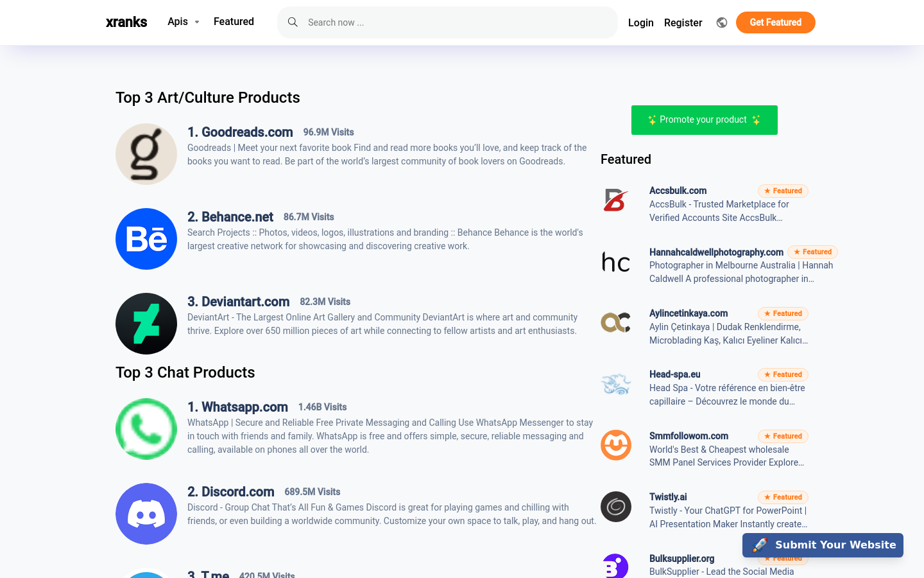Click the Get Featured button
924x578 pixels.
(776, 22)
